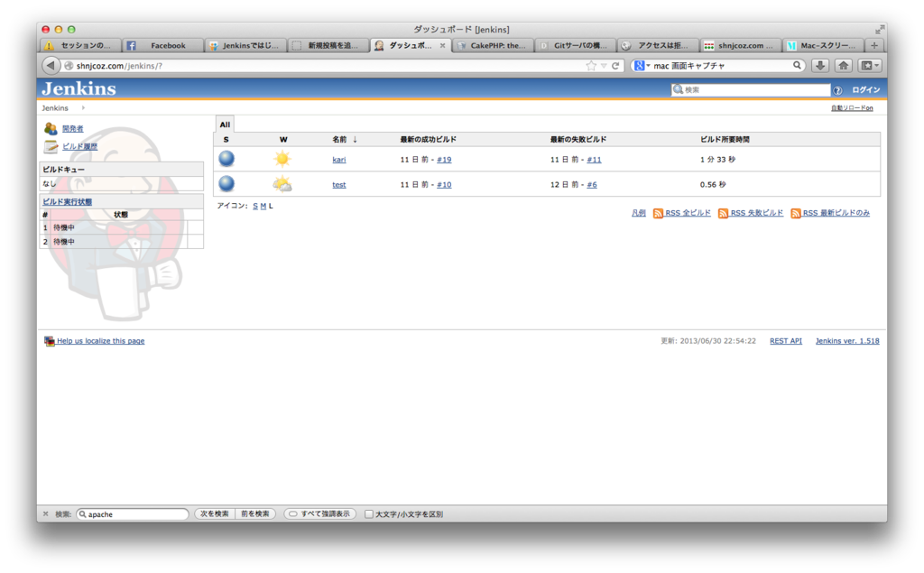The width and height of the screenshot is (924, 573).
Task: Switch to the Gitサーバの構 tab
Action: (575, 45)
